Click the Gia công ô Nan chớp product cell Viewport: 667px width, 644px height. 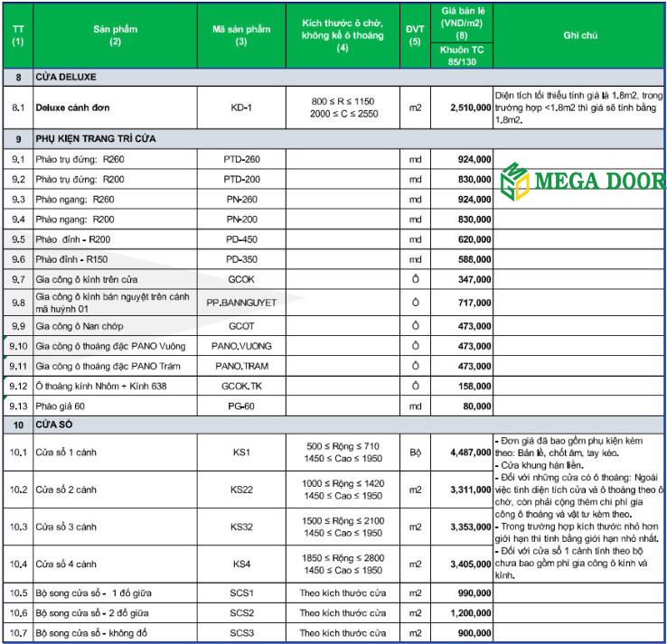click(x=80, y=325)
